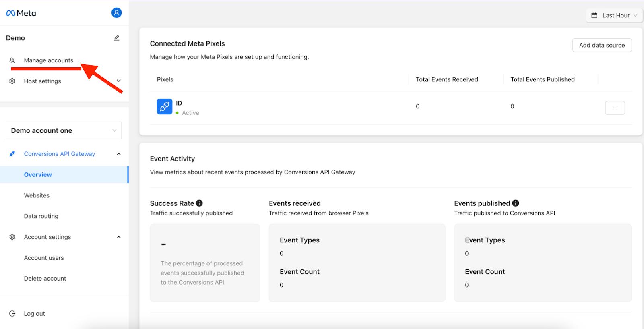This screenshot has height=329, width=644.
Task: Click the Event Activity heading
Action: [172, 159]
